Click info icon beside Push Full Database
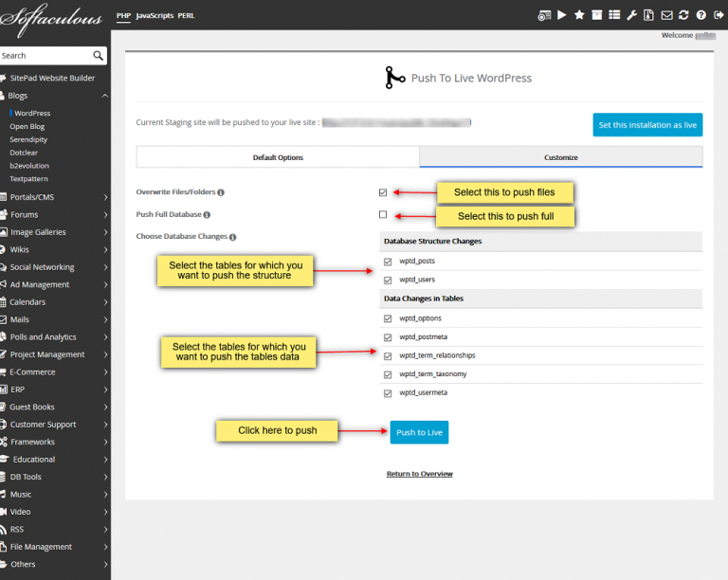This screenshot has height=580, width=728. (x=207, y=215)
